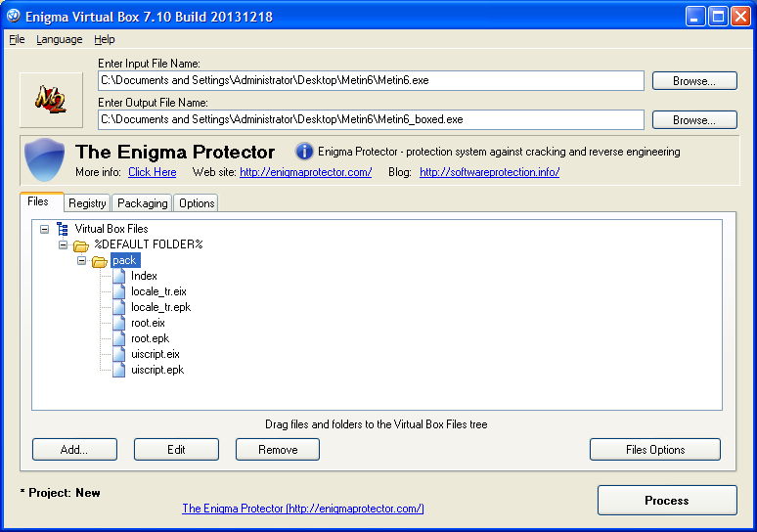Switch to the Registry tab

(87, 203)
